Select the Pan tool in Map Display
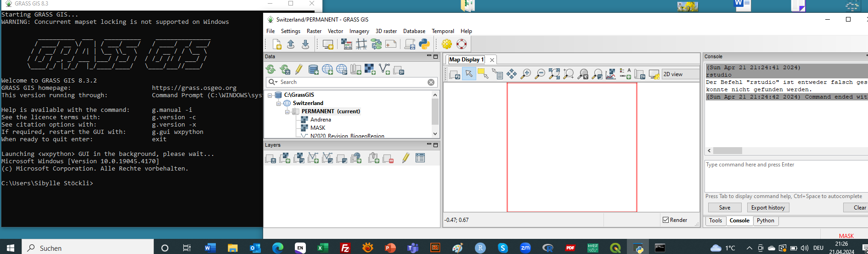The image size is (868, 254). click(x=512, y=74)
